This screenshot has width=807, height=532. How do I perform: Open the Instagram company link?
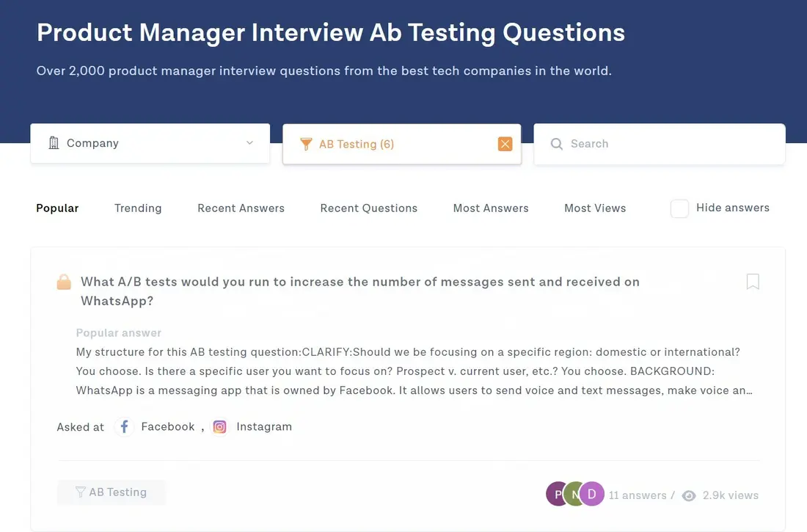[x=264, y=426]
